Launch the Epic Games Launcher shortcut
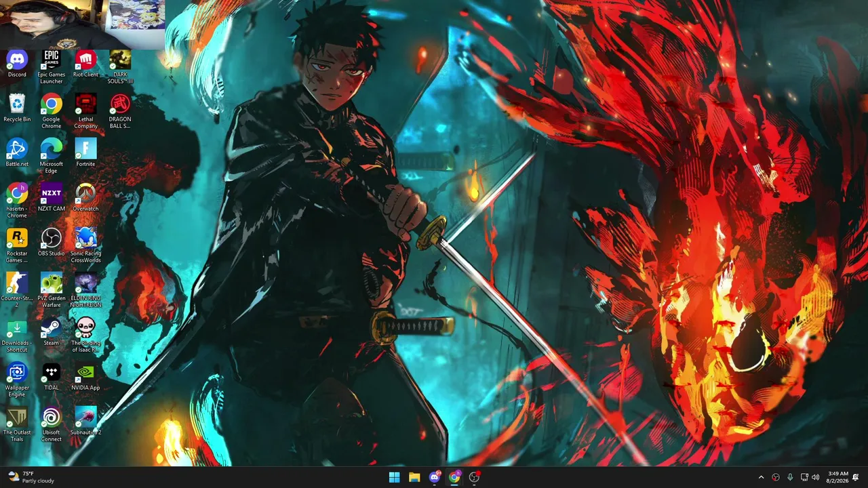 51,67
